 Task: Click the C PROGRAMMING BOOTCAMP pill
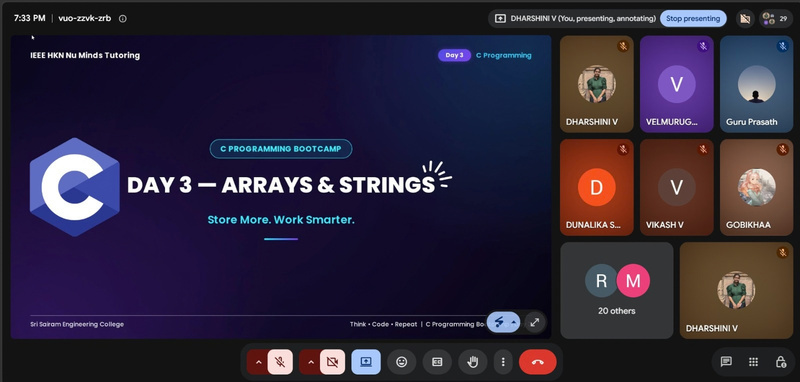click(281, 149)
